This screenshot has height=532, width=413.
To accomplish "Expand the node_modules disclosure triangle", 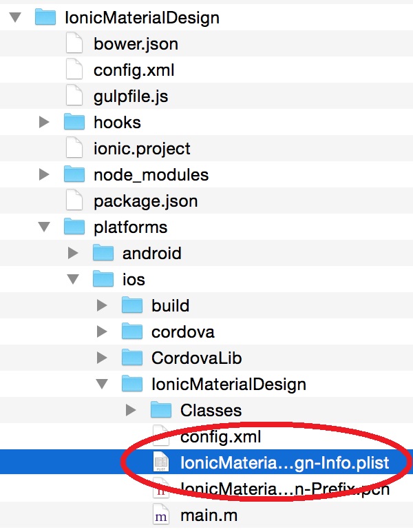I will (44, 174).
